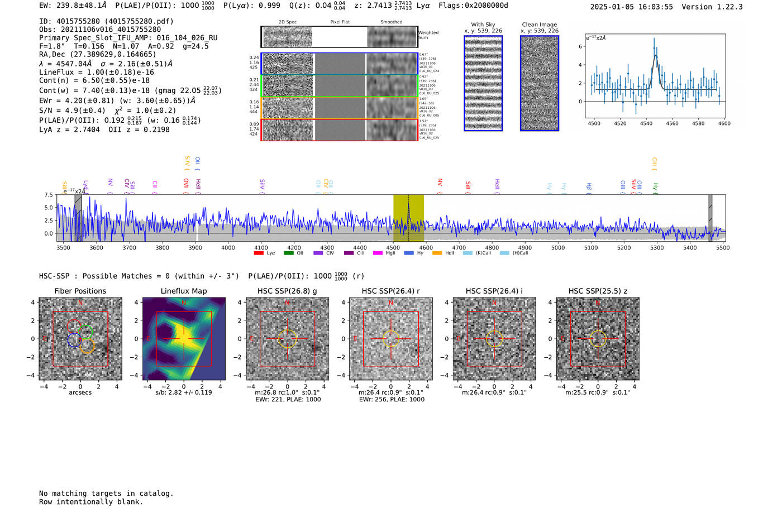
Task: Click the With Sky image panel
Action: point(483,83)
